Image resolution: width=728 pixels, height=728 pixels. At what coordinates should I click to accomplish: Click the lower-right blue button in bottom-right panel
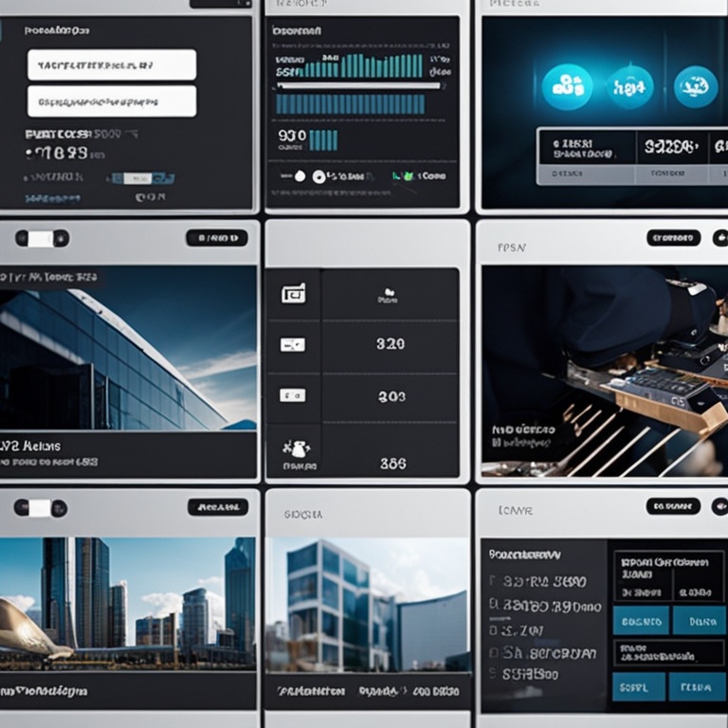(x=699, y=686)
